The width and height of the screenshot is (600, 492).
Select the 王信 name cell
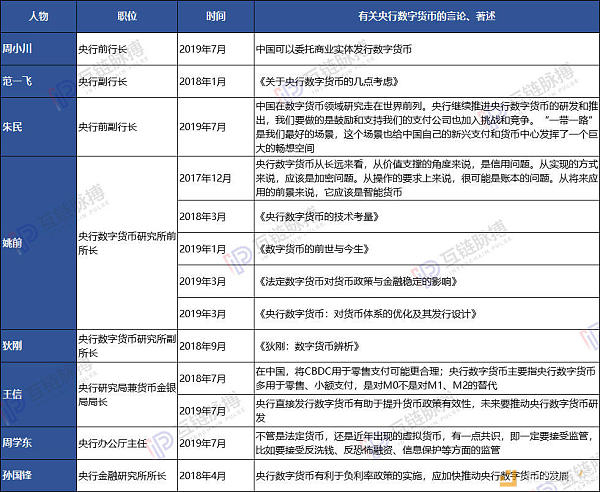[x=38, y=394]
